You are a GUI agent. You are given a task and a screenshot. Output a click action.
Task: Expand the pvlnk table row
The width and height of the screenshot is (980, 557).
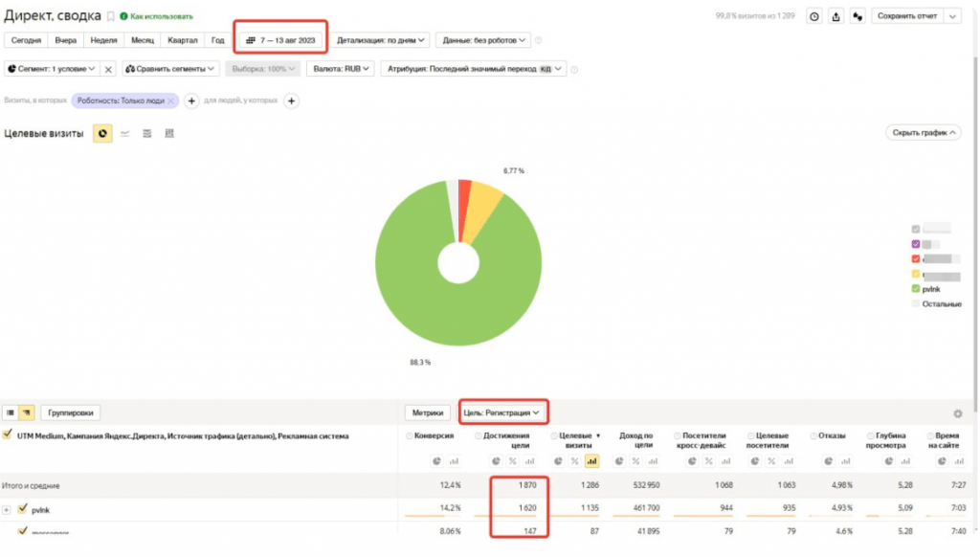[x=8, y=510]
